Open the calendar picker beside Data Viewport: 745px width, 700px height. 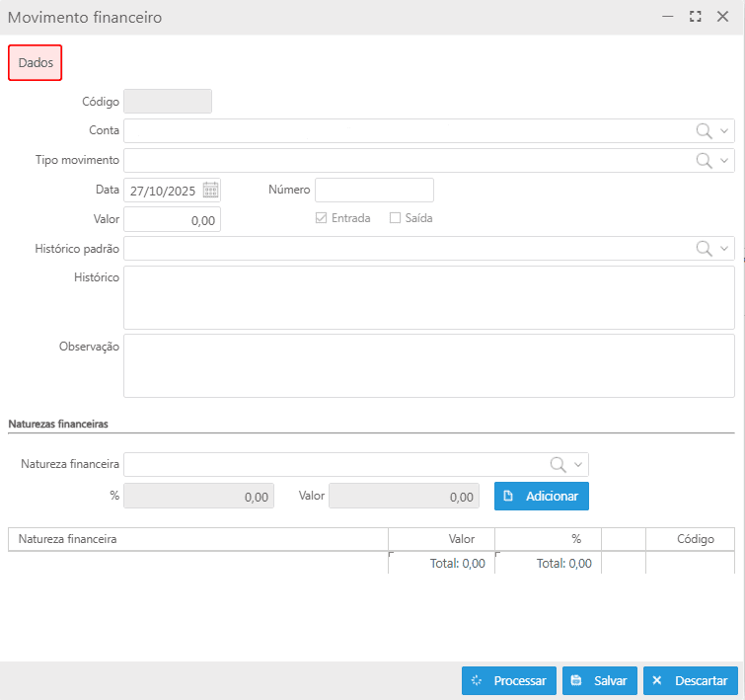pyautogui.click(x=210, y=191)
